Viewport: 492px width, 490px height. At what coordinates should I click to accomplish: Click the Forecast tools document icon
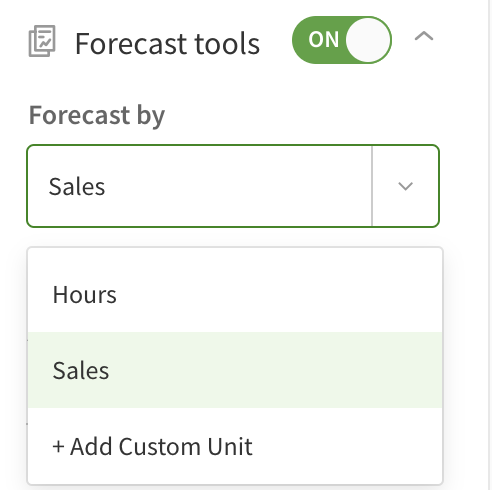tap(42, 41)
